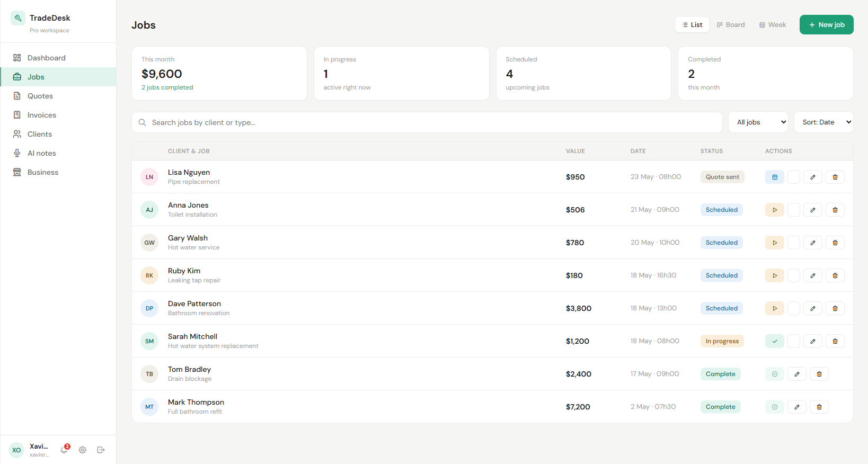This screenshot has height=464, width=868.
Task: Delete Sarah Mitchell job with trash icon
Action: (835, 341)
